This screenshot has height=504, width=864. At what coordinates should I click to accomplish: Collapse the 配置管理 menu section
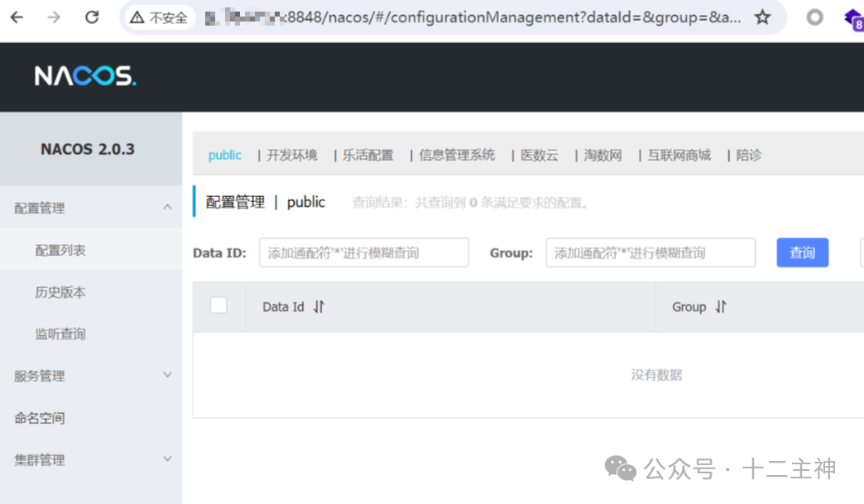(91, 208)
